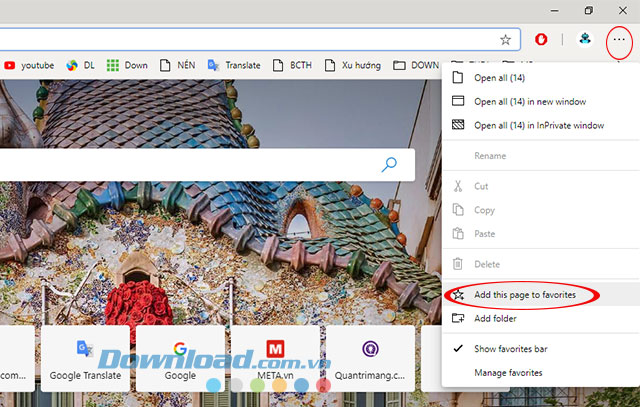Open the DOWN favorites folder
Image resolution: width=640 pixels, height=407 pixels.
(x=416, y=65)
